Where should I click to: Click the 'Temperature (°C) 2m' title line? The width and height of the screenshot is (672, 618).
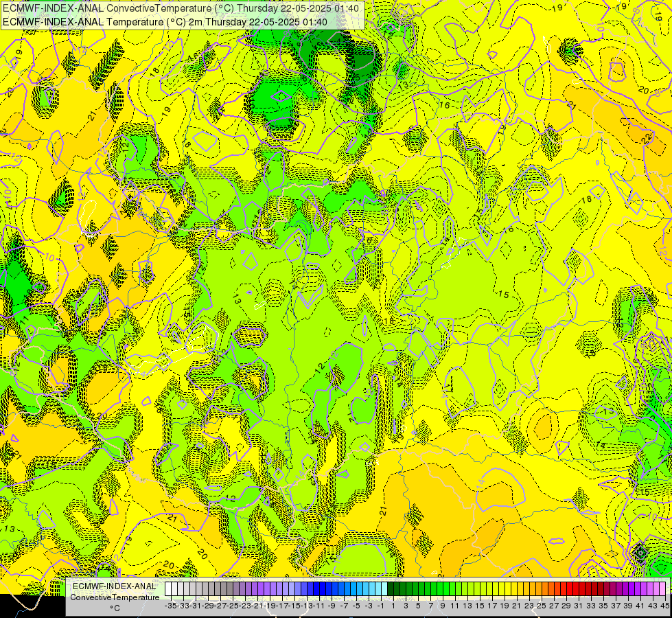(165, 22)
